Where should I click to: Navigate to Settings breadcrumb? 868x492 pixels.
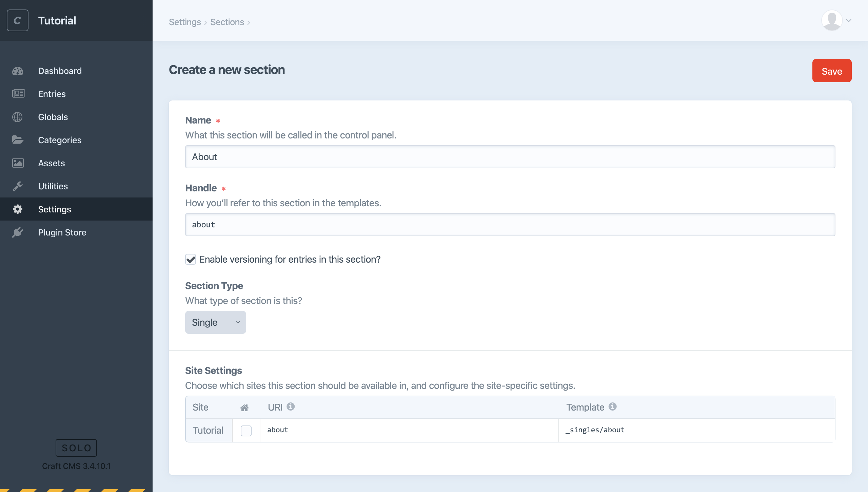pyautogui.click(x=184, y=21)
